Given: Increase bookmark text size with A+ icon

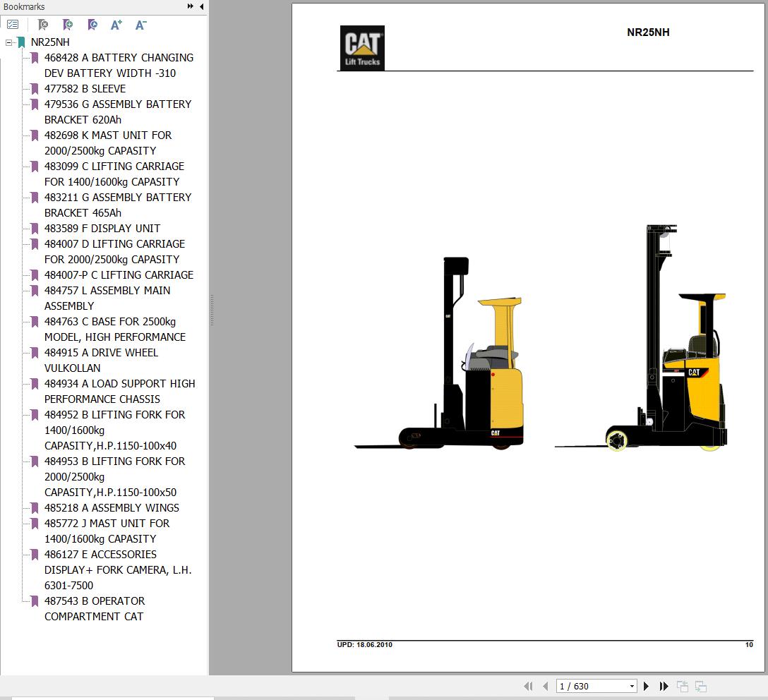Looking at the screenshot, I should tap(116, 24).
